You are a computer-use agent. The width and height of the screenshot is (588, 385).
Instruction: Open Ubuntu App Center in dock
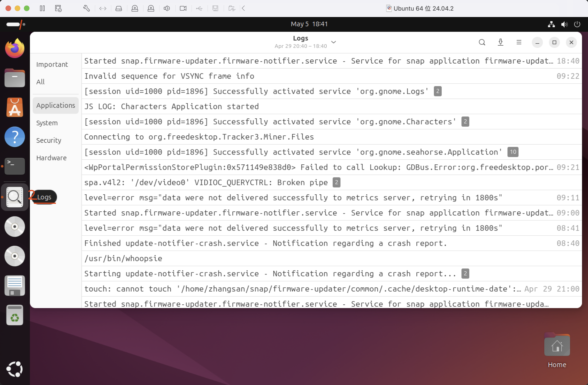pos(15,107)
